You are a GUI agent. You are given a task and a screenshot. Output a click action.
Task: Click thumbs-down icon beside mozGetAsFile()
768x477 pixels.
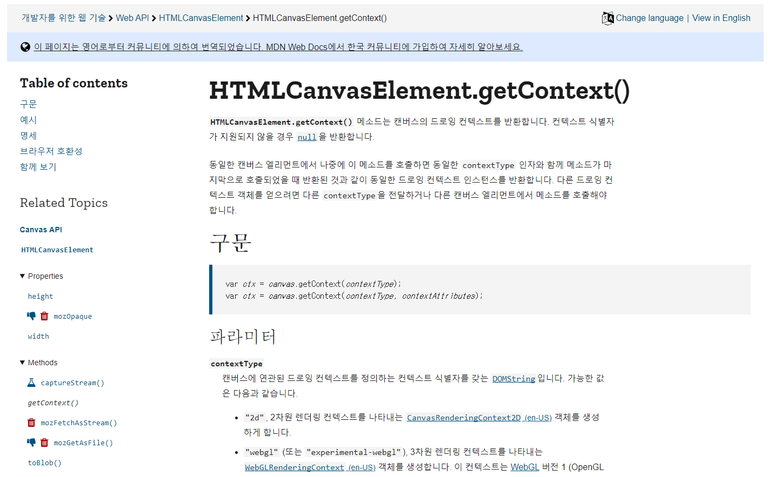click(x=31, y=442)
